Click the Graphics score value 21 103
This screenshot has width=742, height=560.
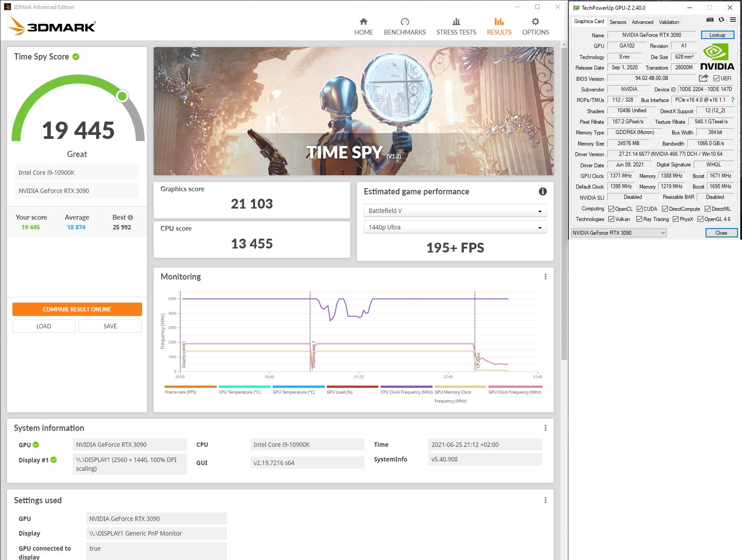pos(252,204)
